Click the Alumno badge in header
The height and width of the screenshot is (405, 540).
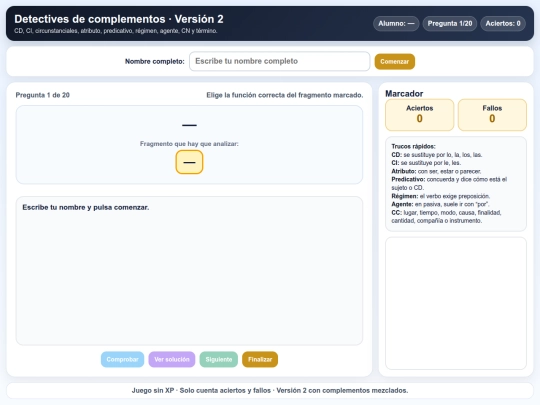coord(396,23)
